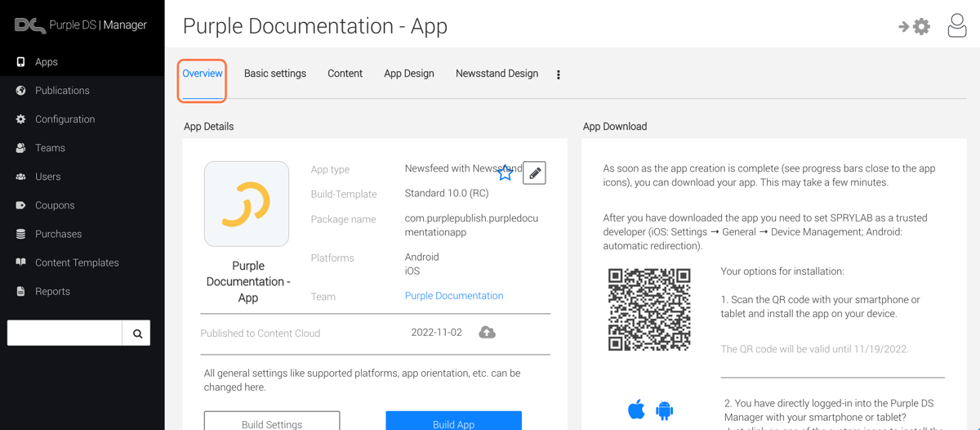Image resolution: width=980 pixels, height=430 pixels.
Task: Edit app details with pencil icon
Action: (534, 172)
